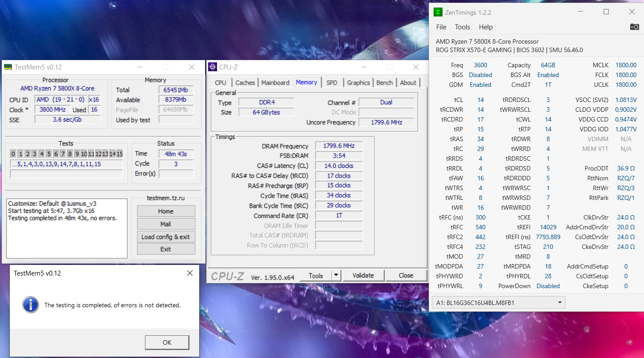
Task: Click the Exit button in TestMem5
Action: pos(166,249)
